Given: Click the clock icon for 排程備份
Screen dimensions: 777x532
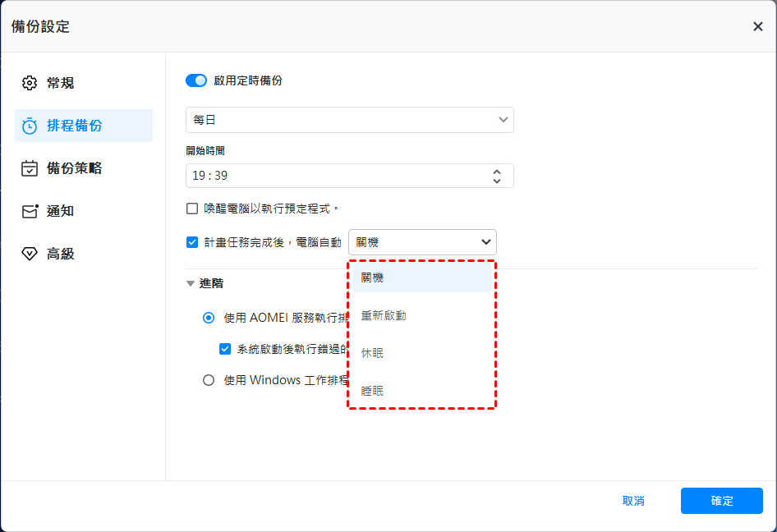Looking at the screenshot, I should click(x=30, y=126).
